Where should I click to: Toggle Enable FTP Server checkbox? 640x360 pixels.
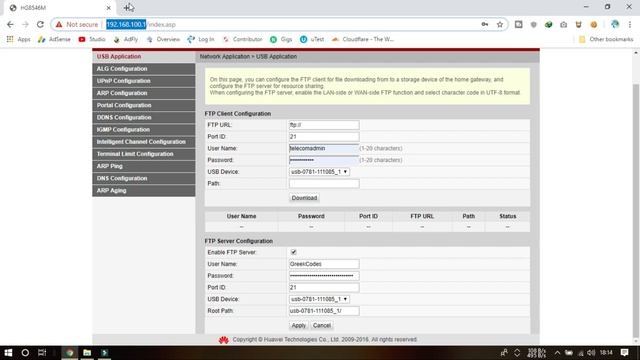click(293, 252)
